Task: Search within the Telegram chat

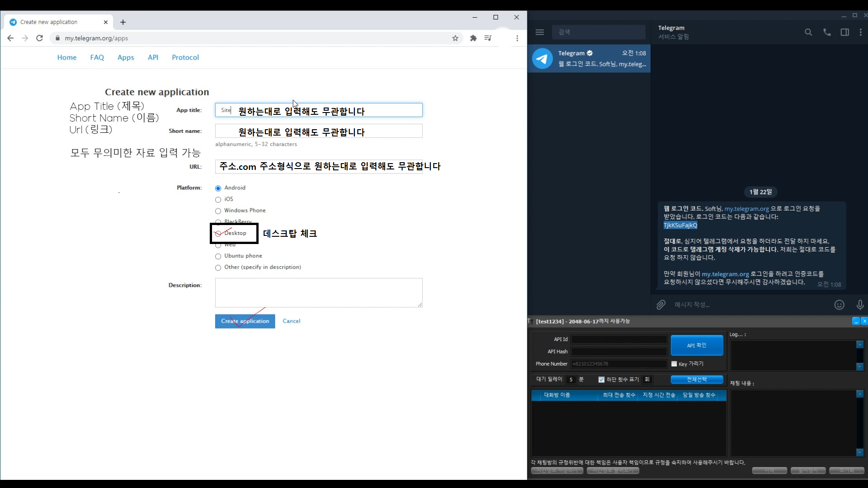Action: pyautogui.click(x=808, y=32)
